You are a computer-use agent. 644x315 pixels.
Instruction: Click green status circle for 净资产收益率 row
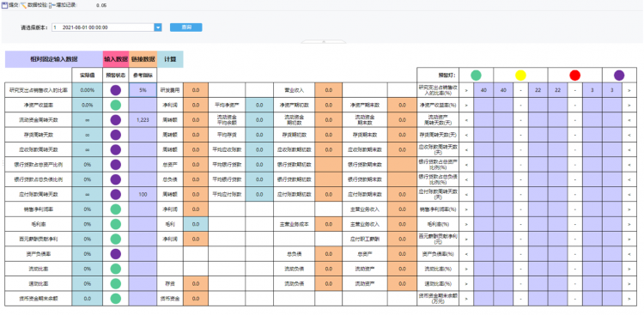(x=115, y=105)
